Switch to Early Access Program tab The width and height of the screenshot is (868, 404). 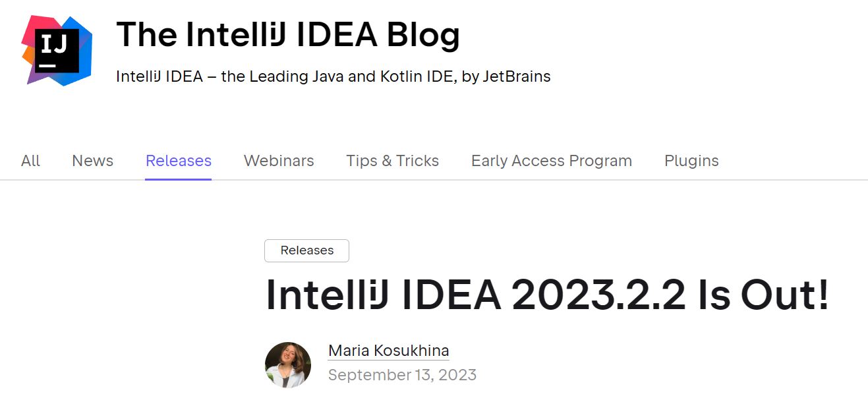tap(552, 161)
